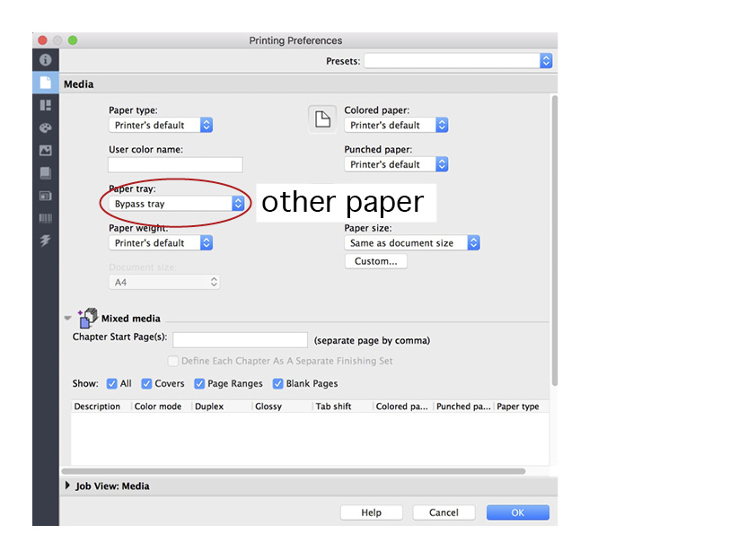Collapse the Mixed media section
Image resolution: width=756 pixels, height=534 pixels.
pyautogui.click(x=68, y=318)
